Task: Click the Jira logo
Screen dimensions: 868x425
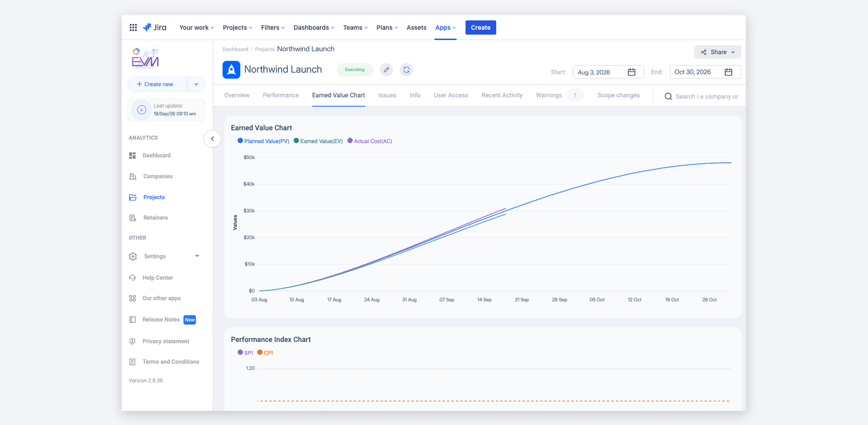Action: (x=155, y=27)
